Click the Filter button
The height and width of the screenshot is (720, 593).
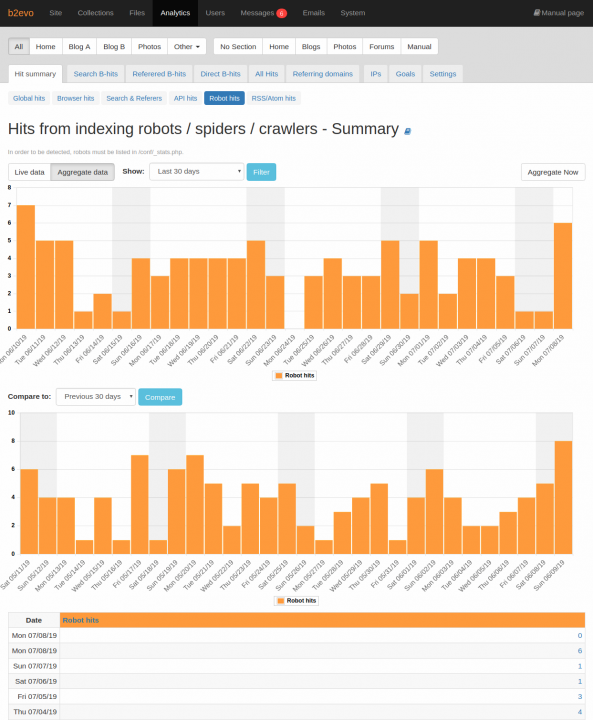click(x=261, y=172)
